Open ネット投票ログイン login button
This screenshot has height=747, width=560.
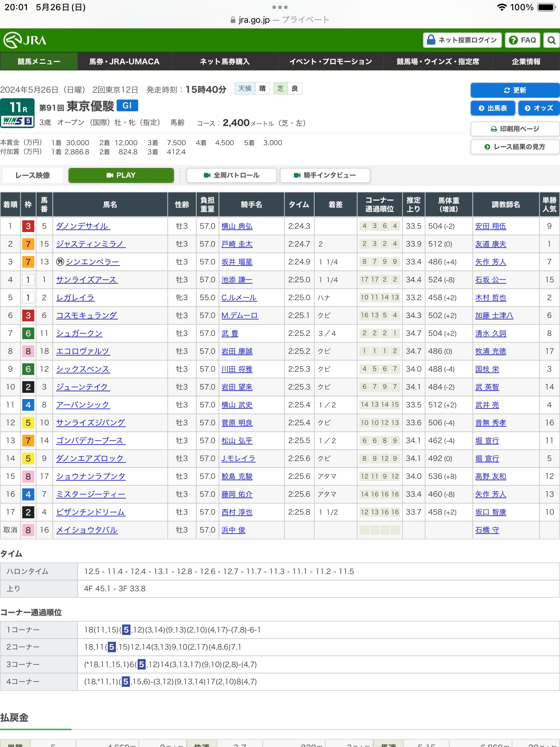[462, 40]
